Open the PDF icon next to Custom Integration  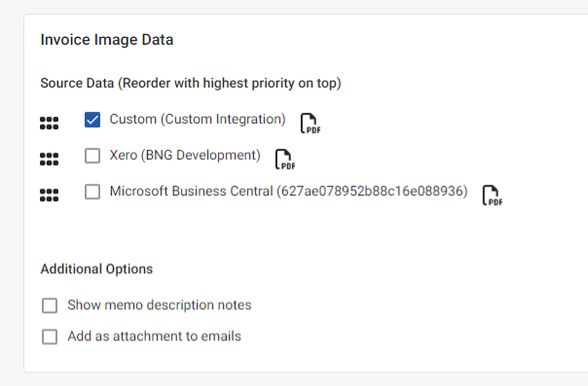(311, 123)
